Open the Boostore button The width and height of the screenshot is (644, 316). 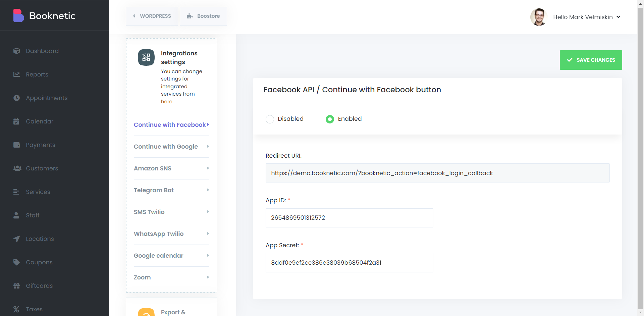pyautogui.click(x=203, y=16)
